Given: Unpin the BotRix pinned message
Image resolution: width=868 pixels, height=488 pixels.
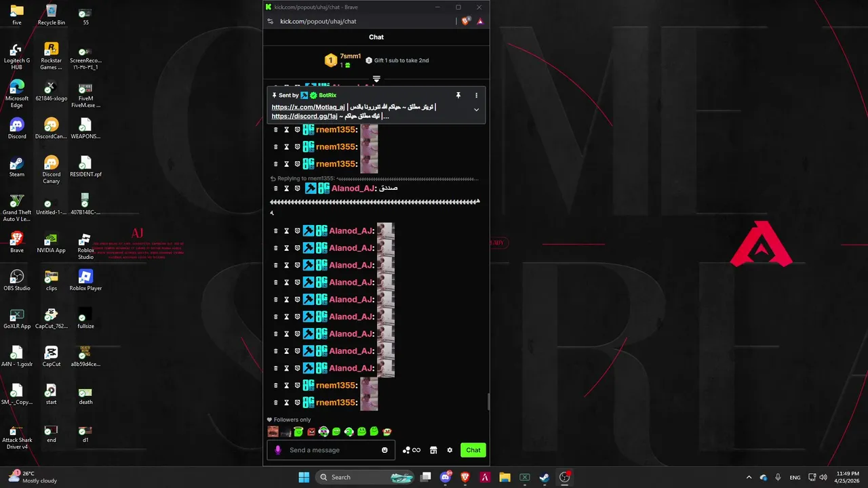Looking at the screenshot, I should [458, 96].
